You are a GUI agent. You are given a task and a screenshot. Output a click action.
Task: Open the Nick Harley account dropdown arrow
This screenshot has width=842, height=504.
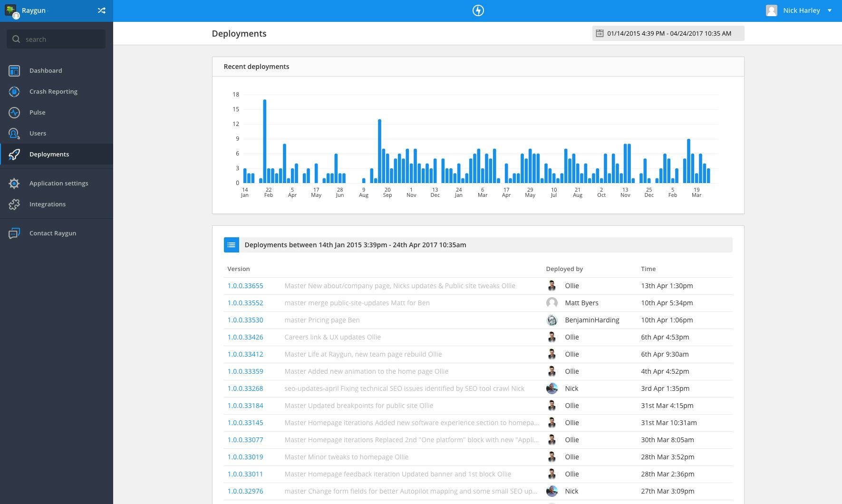click(x=829, y=10)
